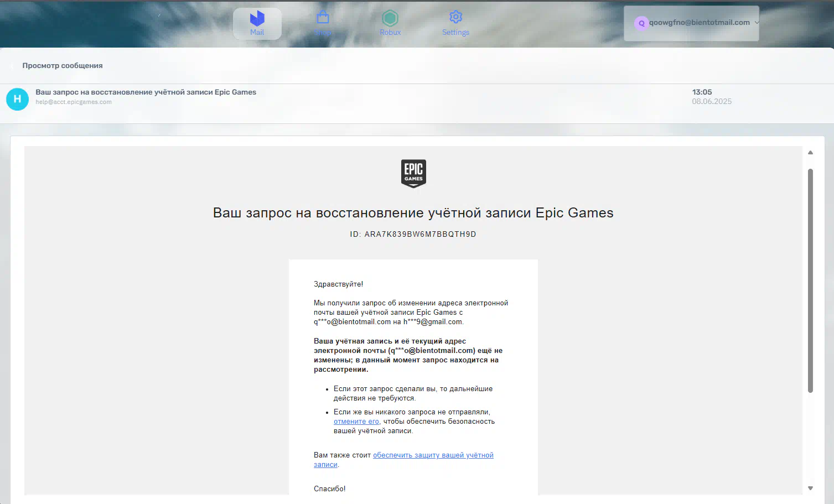This screenshot has width=834, height=504.
Task: Click the 'Просмотр сообщения' heading
Action: coord(63,65)
